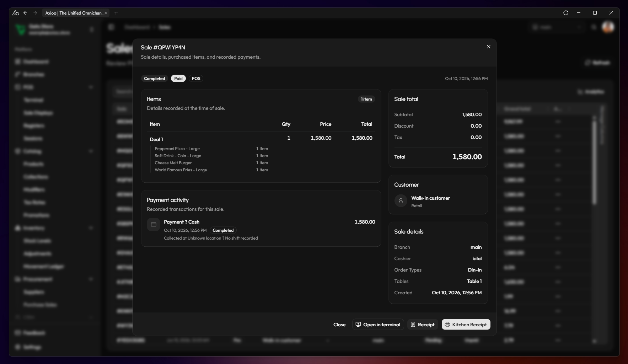Click the app logo in title bar
The width and height of the screenshot is (628, 364).
coord(15,13)
